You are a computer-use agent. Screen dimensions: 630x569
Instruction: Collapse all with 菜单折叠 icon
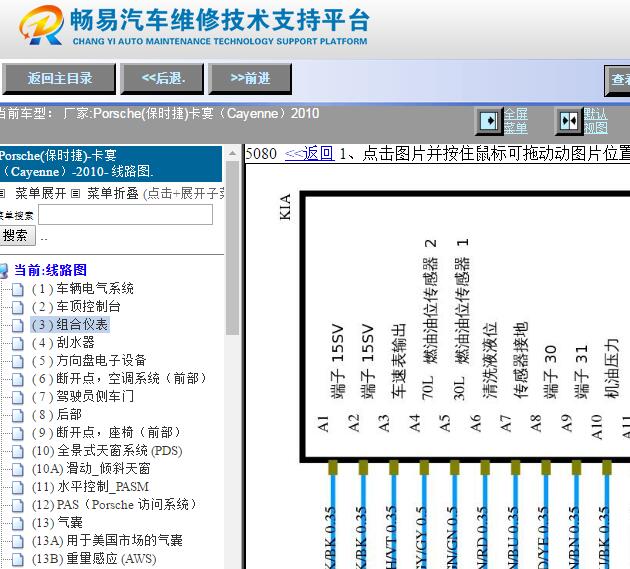point(75,194)
